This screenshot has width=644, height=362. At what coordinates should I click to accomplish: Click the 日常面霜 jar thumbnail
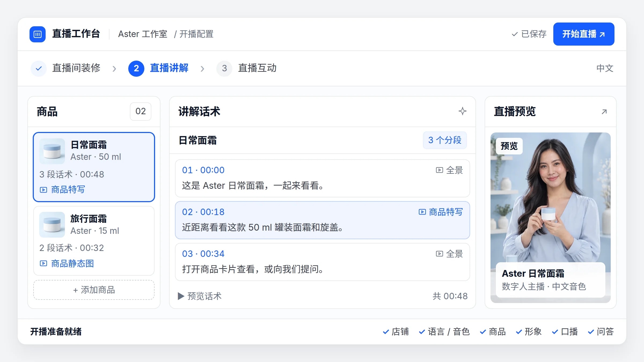click(52, 151)
